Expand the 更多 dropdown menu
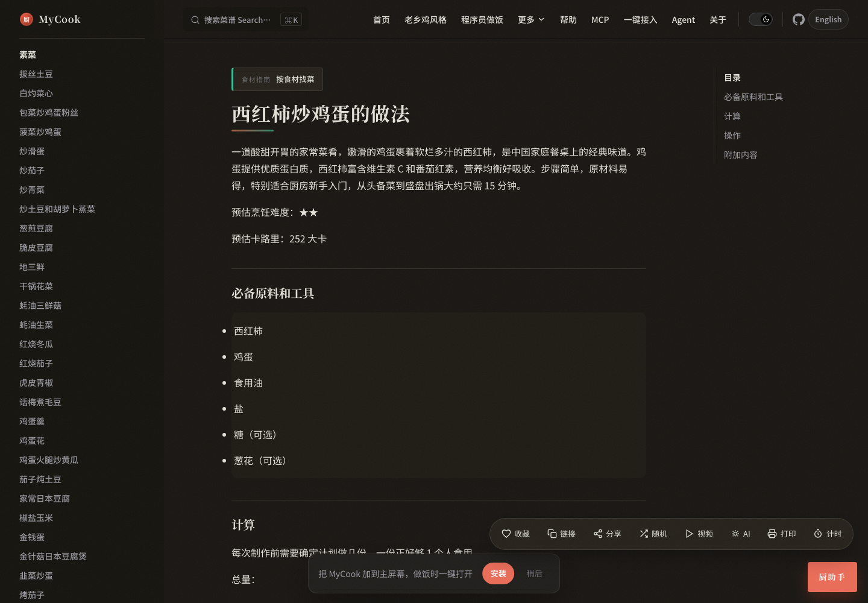This screenshot has height=603, width=868. [531, 20]
